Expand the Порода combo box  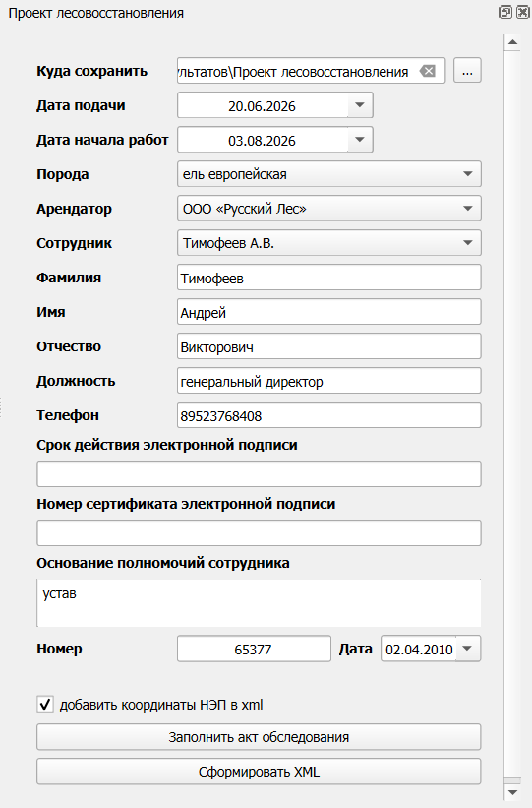pyautogui.click(x=329, y=174)
